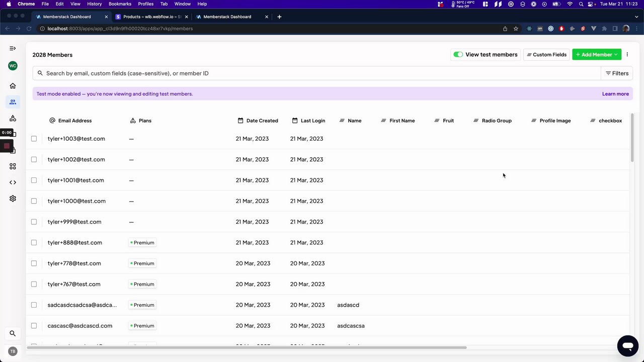Click the Date Created column header
644x362 pixels.
tap(258, 121)
